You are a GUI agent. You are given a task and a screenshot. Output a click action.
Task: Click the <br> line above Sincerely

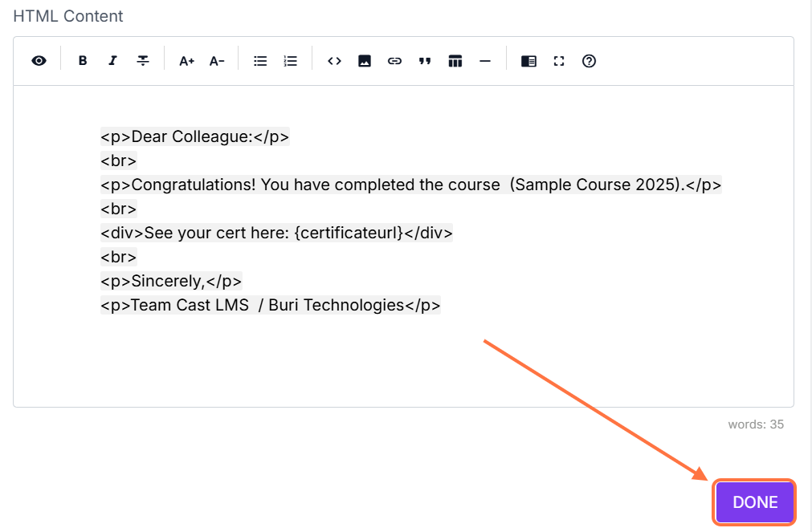(x=119, y=258)
